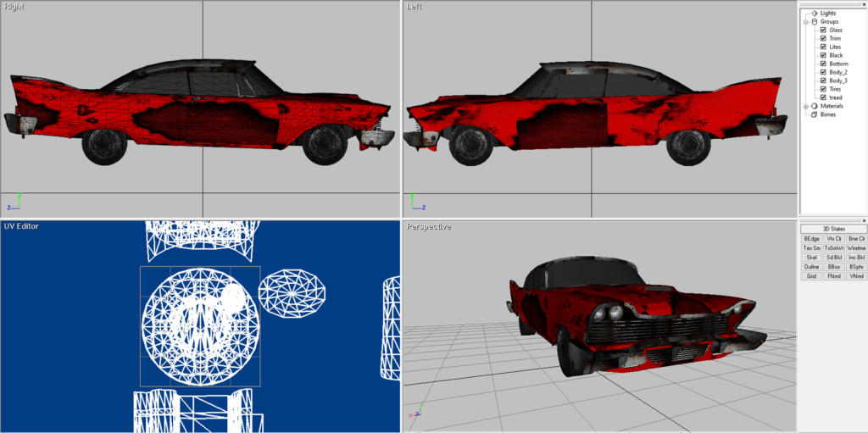Click the axis gizmo in Right viewport
The image size is (868, 433).
click(x=14, y=202)
